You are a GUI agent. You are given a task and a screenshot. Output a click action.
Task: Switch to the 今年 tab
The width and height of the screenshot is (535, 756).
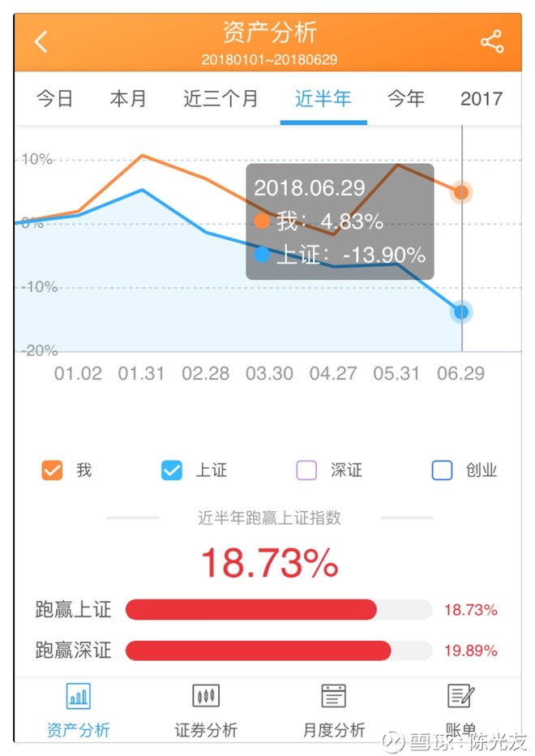click(406, 98)
